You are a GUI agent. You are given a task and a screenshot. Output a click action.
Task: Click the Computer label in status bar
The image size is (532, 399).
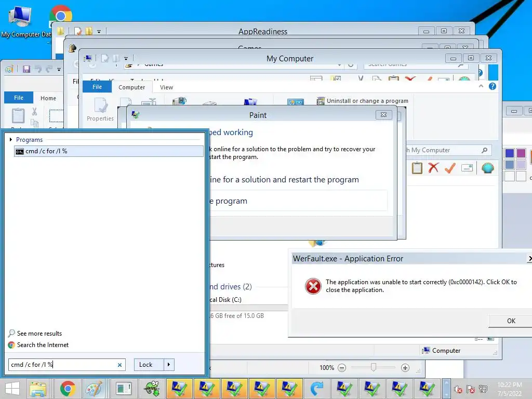(446, 351)
